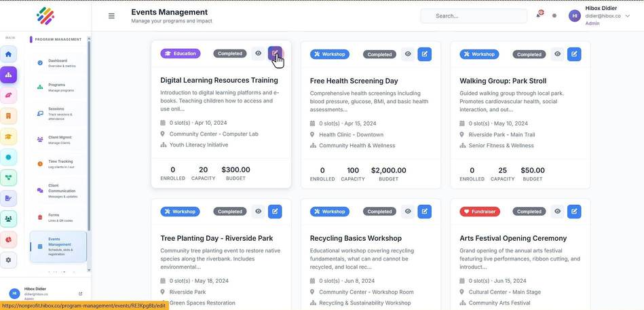Click Completed badge on Digital Learning Resources Training
The height and width of the screenshot is (310, 644).
click(230, 54)
